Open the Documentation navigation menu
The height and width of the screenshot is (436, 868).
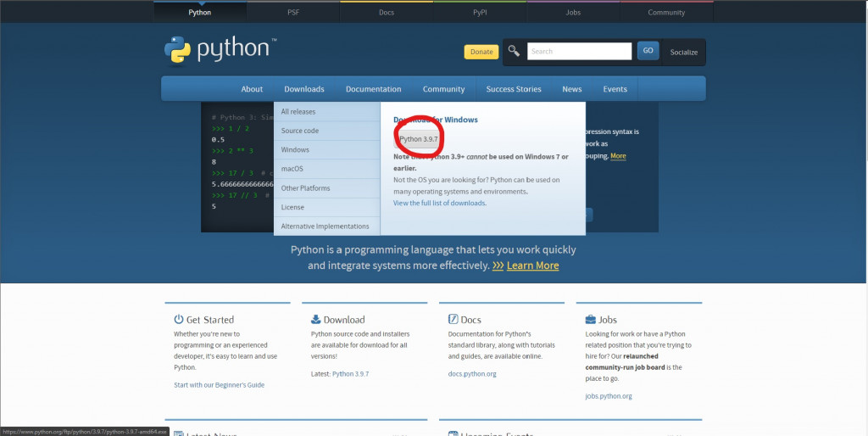tap(374, 88)
